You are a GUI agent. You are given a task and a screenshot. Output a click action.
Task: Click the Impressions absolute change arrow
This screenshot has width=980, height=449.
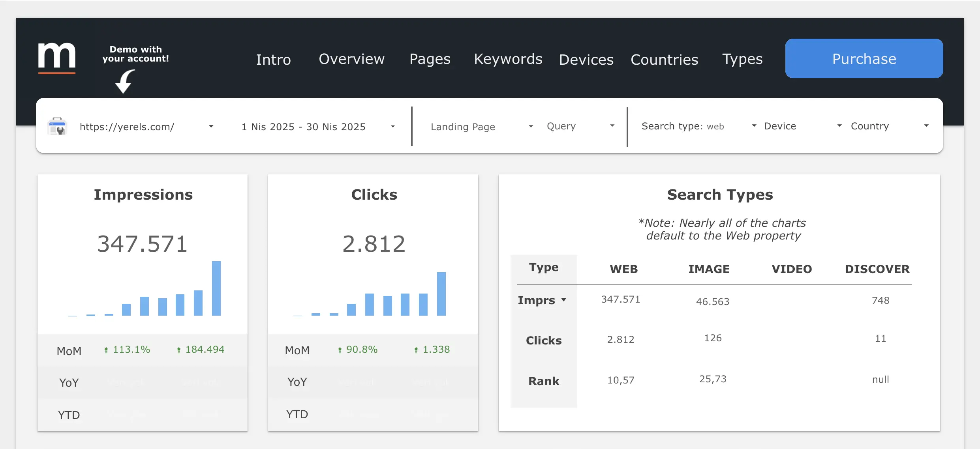click(x=179, y=350)
